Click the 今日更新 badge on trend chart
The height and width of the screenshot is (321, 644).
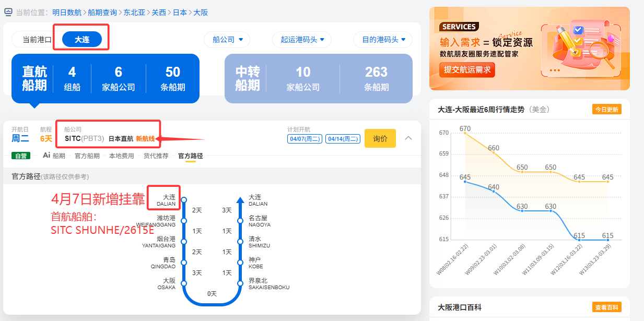(x=606, y=110)
